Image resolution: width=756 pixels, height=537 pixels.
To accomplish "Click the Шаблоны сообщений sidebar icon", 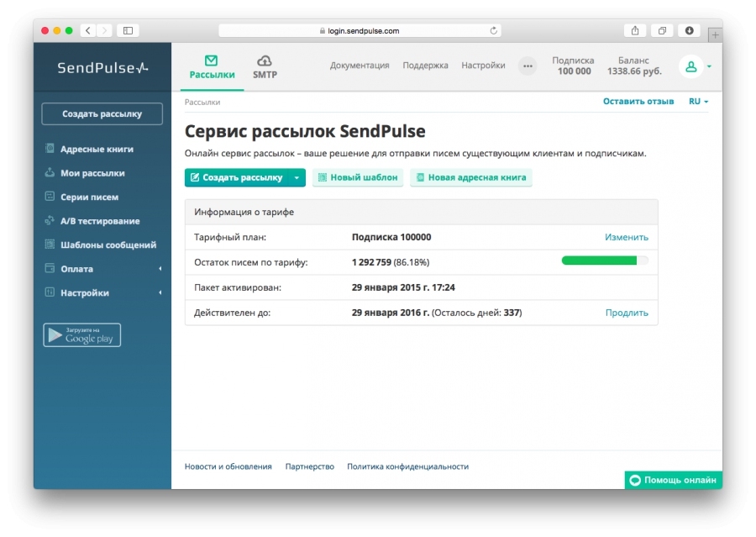I will point(50,245).
